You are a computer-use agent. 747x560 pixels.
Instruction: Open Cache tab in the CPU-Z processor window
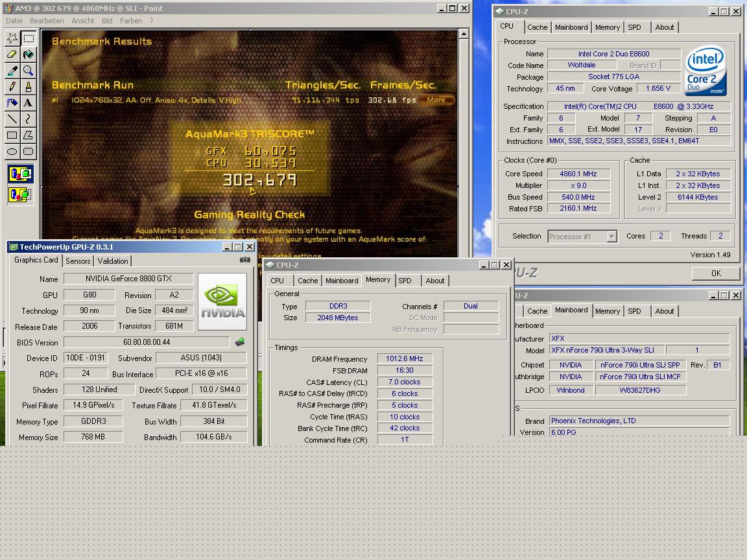click(538, 28)
